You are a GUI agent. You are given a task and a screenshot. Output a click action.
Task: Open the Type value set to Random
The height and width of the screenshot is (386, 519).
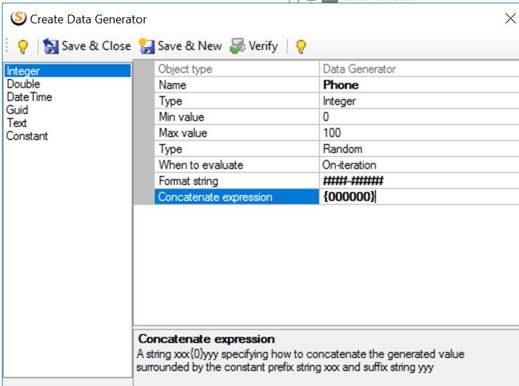point(419,149)
